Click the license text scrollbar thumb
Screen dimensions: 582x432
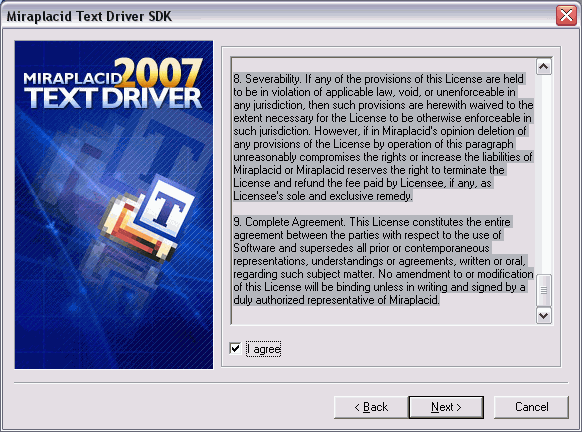pyautogui.click(x=544, y=290)
